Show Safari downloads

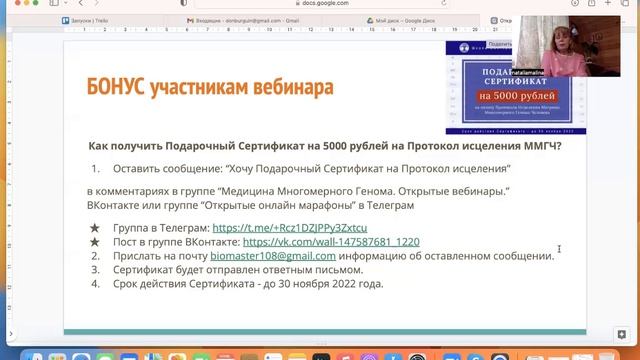(x=575, y=3)
